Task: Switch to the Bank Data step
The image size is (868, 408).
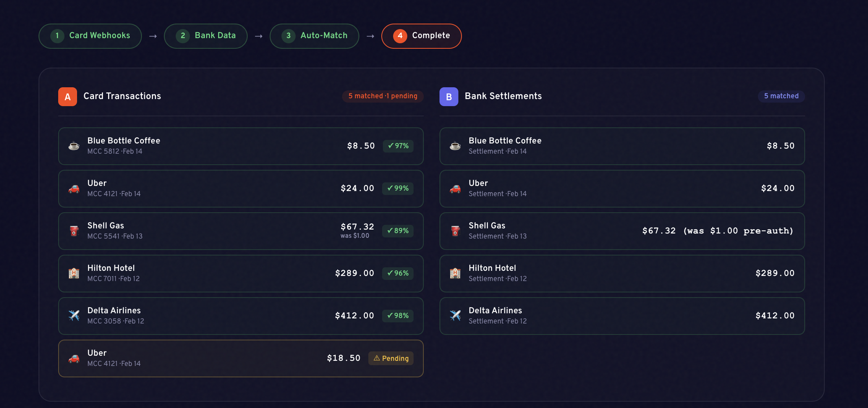Action: pos(206,36)
